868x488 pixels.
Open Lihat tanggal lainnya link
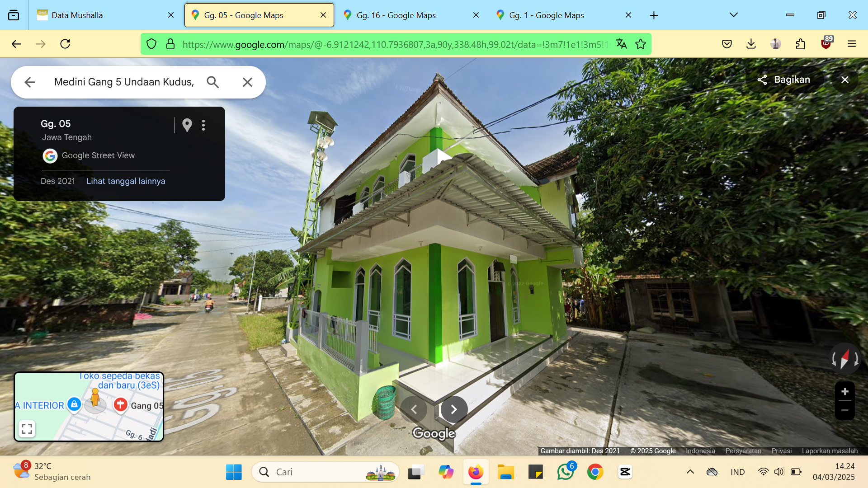pos(126,181)
